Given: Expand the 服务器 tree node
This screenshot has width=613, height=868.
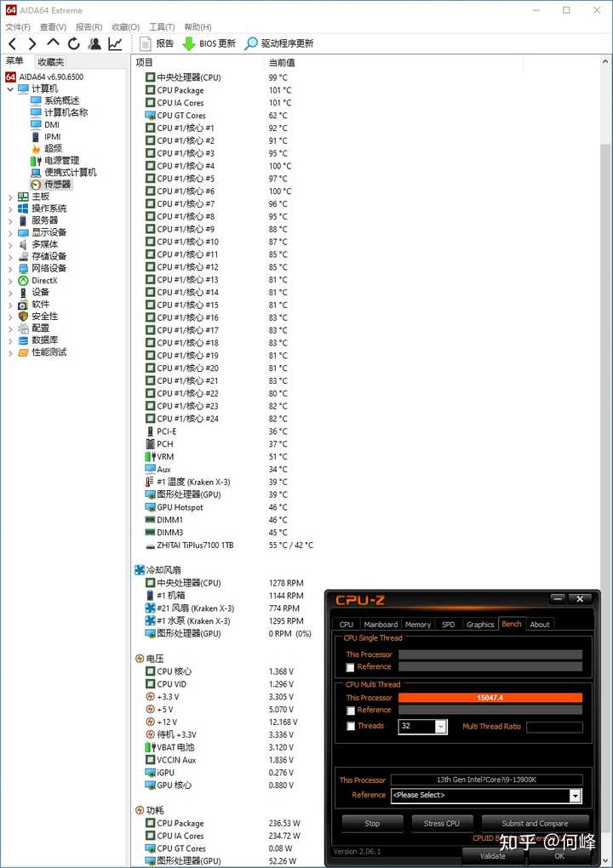Looking at the screenshot, I should 10,220.
